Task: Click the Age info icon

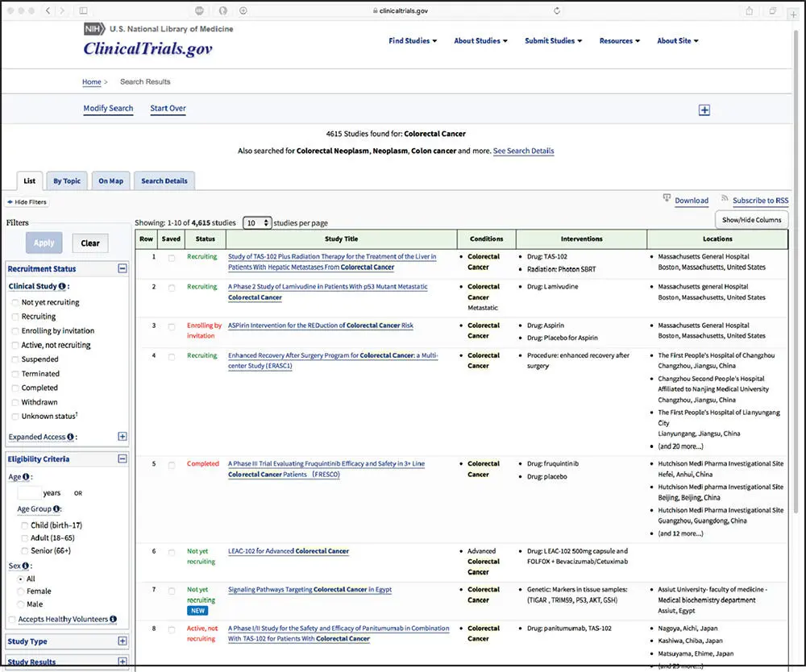Action: pyautogui.click(x=26, y=477)
